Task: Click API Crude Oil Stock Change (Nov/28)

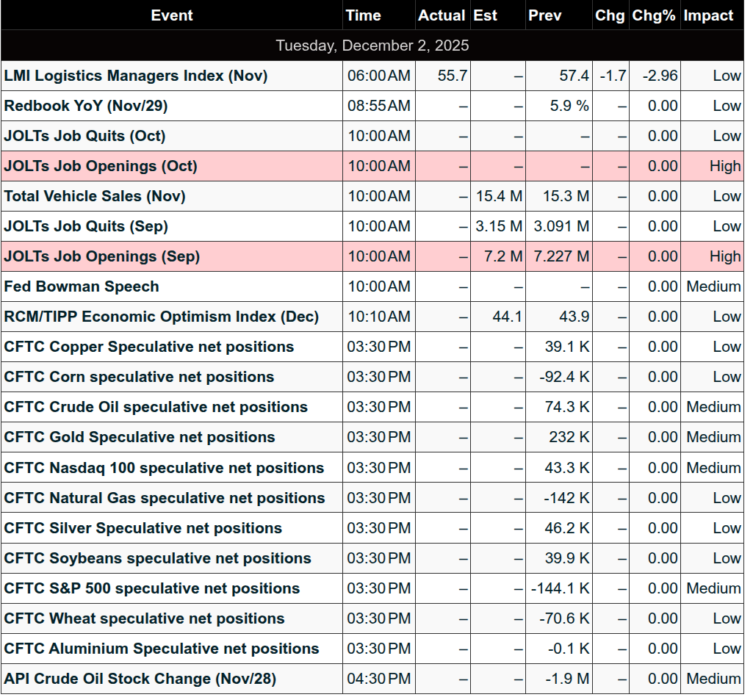Action: pyautogui.click(x=140, y=679)
